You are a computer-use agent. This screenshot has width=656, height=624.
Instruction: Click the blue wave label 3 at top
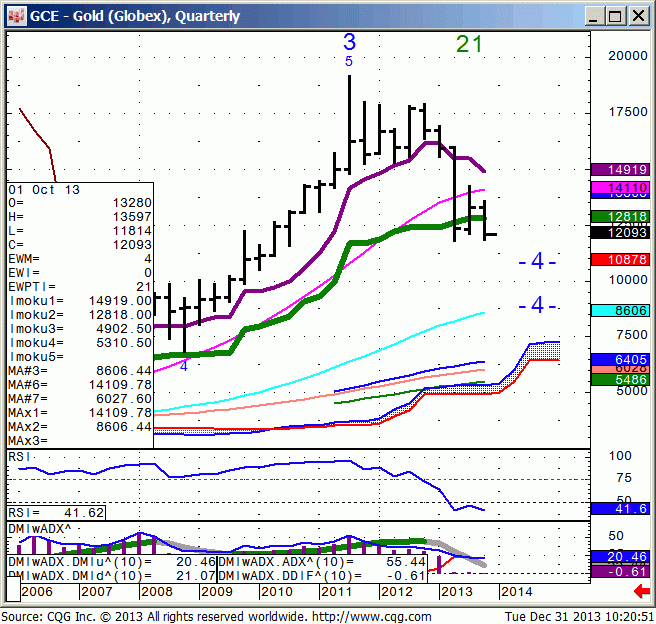point(349,42)
